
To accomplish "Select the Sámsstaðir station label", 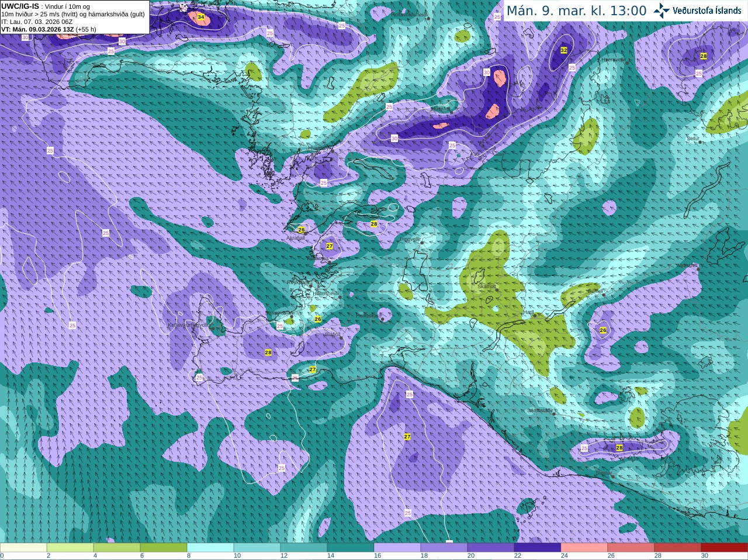I will coord(539,410).
